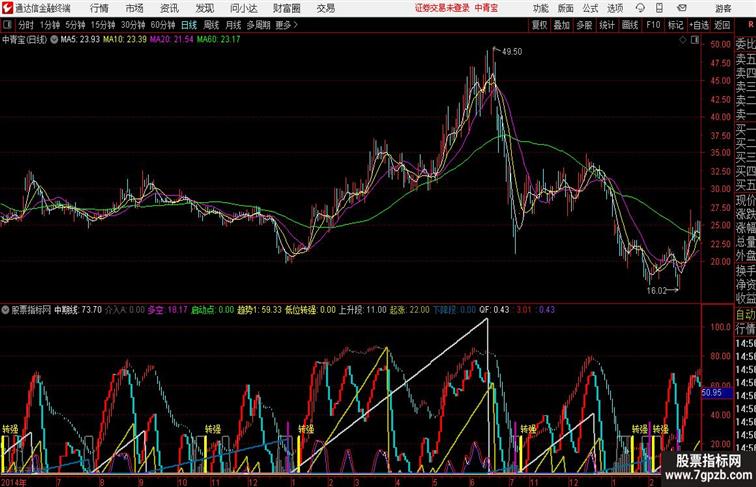Image resolution: width=756 pixels, height=487 pixels.
Task: Click the 画线 drawing tools button
Action: (630, 25)
